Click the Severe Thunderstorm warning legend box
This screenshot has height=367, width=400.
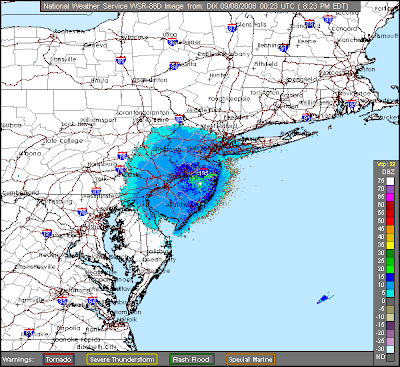click(x=122, y=360)
